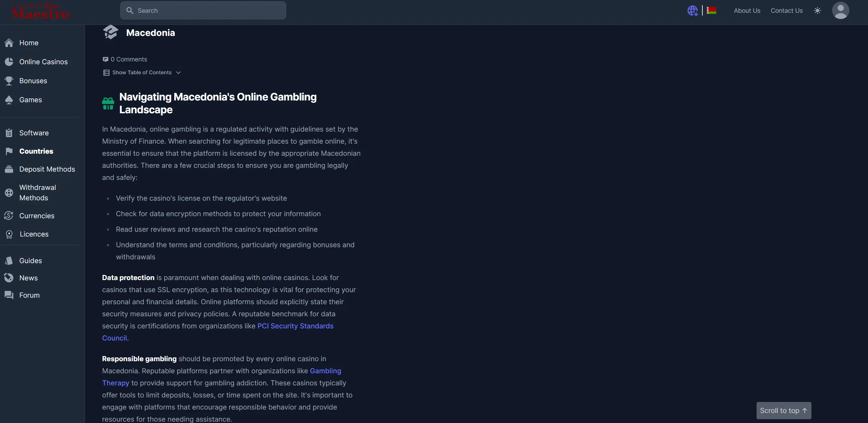
Task: Go to Online Casinos section
Action: pyautogui.click(x=43, y=62)
